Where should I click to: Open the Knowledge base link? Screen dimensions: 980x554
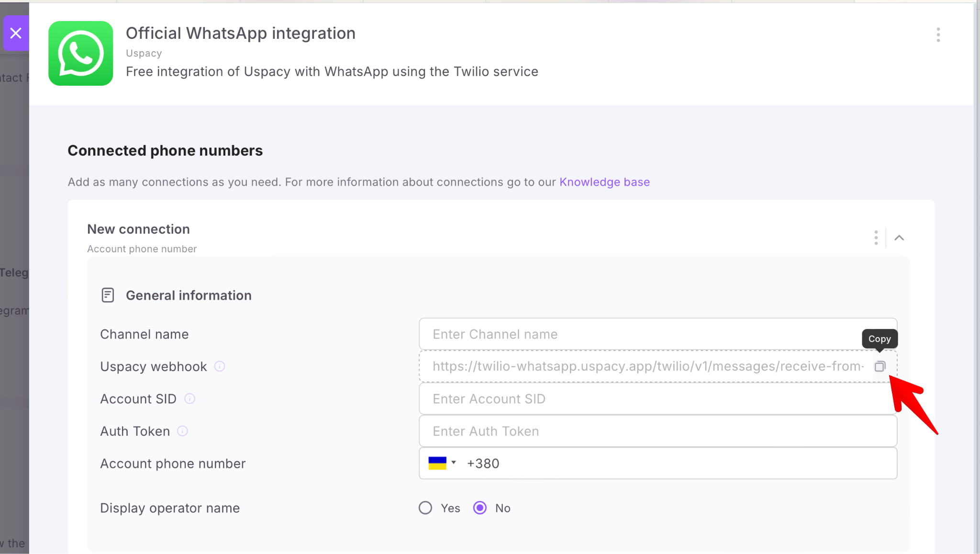(x=604, y=182)
